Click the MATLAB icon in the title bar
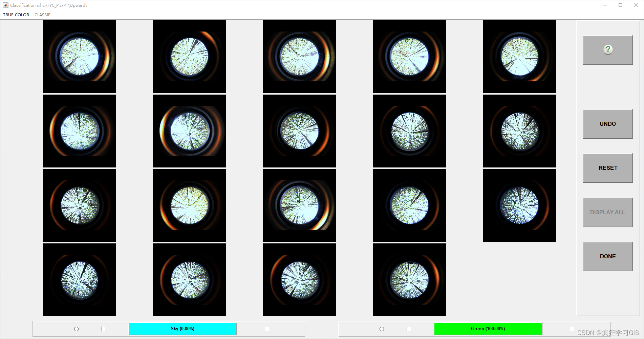 6,5
